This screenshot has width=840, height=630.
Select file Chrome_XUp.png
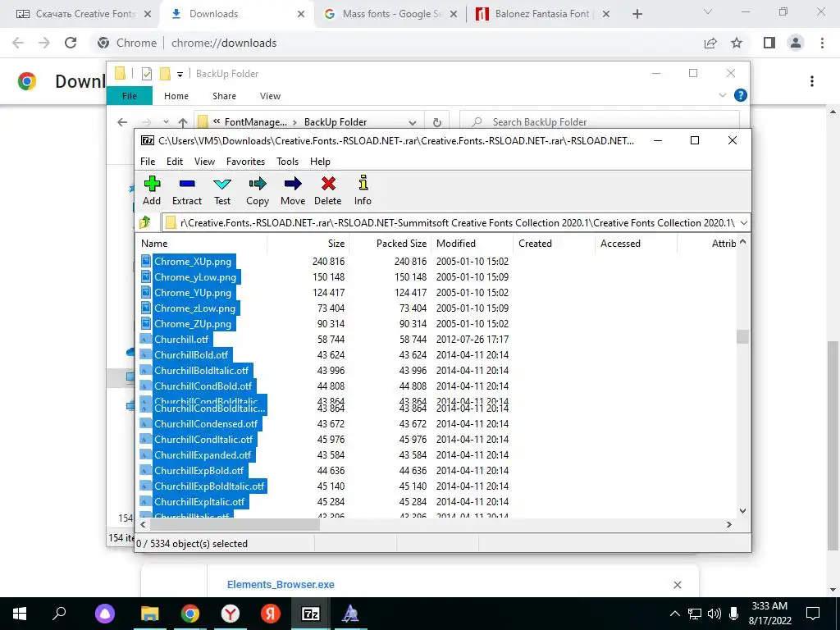(x=193, y=262)
